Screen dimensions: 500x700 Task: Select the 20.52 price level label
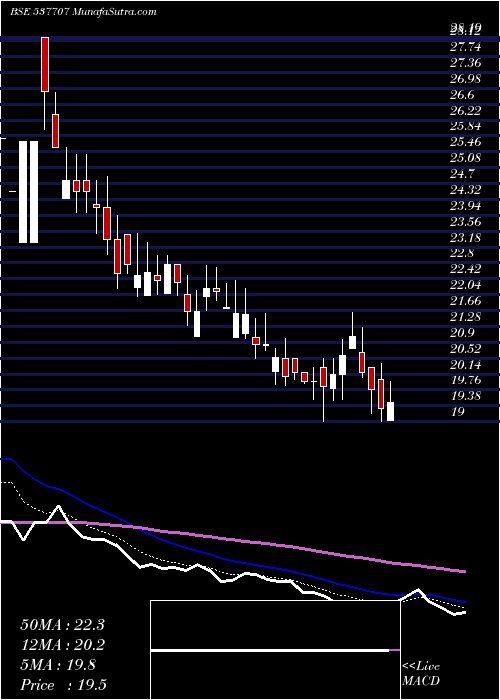(x=466, y=349)
